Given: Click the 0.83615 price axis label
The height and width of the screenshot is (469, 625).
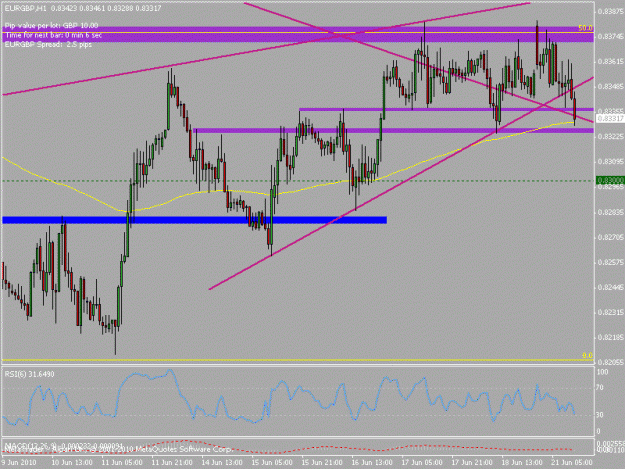Looking at the screenshot, I should point(610,61).
